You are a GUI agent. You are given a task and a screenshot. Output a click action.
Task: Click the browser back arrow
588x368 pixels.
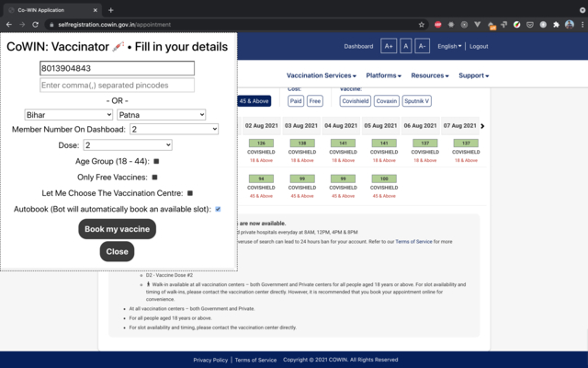(9, 25)
